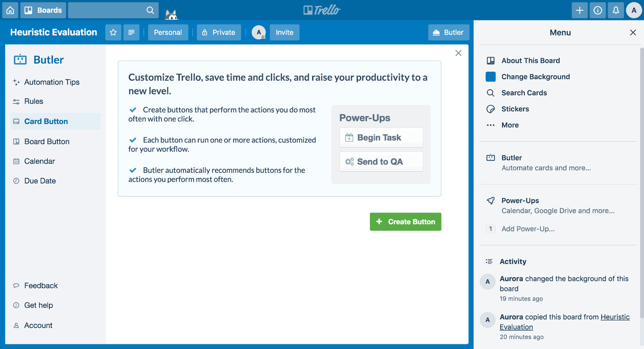The height and width of the screenshot is (349, 644).
Task: Open the create plus menu
Action: pyautogui.click(x=579, y=10)
